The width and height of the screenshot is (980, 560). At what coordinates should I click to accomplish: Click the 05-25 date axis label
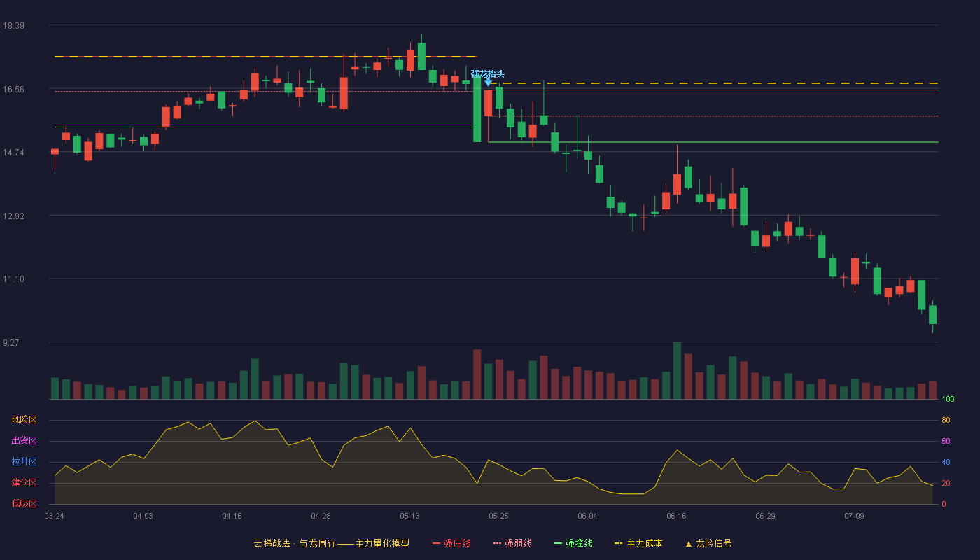pos(498,516)
